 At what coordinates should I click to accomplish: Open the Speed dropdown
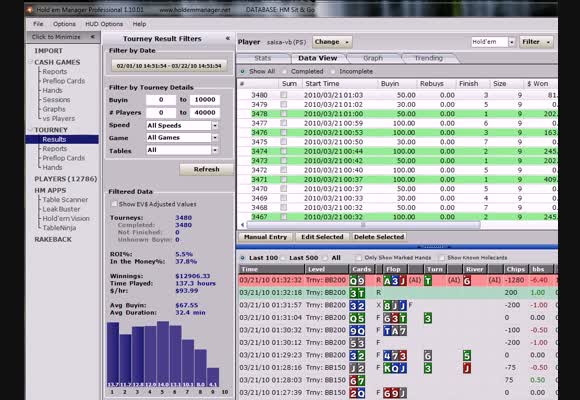[x=215, y=125]
